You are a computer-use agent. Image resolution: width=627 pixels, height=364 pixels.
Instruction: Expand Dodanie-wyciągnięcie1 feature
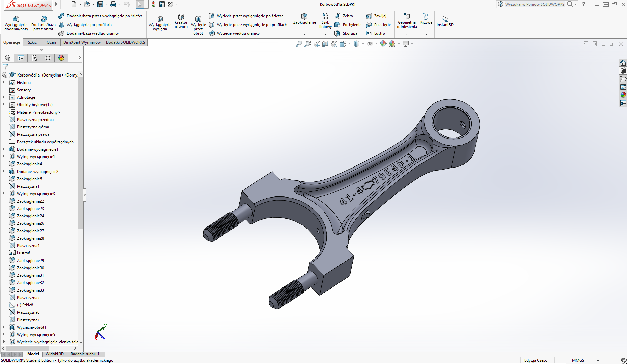4,149
